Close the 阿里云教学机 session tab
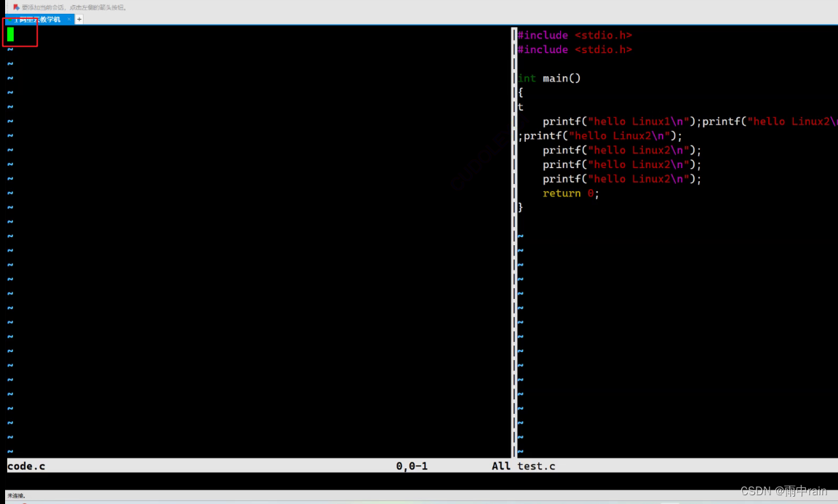 coord(69,19)
